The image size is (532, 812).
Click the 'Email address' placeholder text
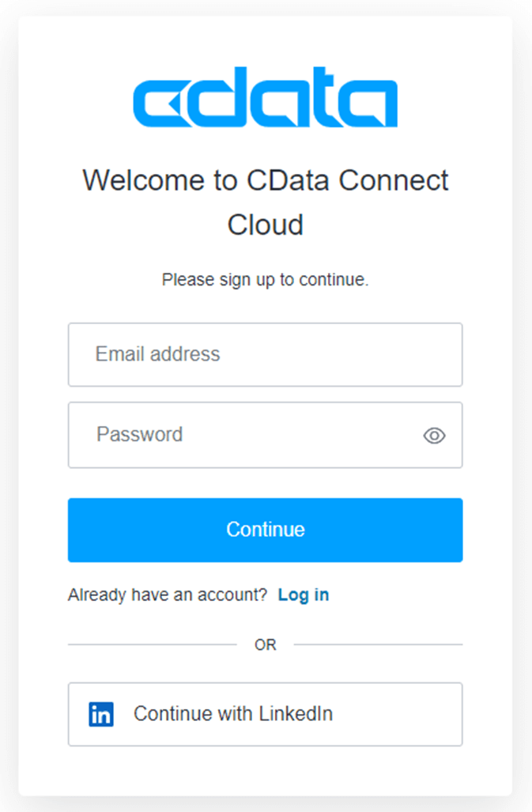coord(157,354)
